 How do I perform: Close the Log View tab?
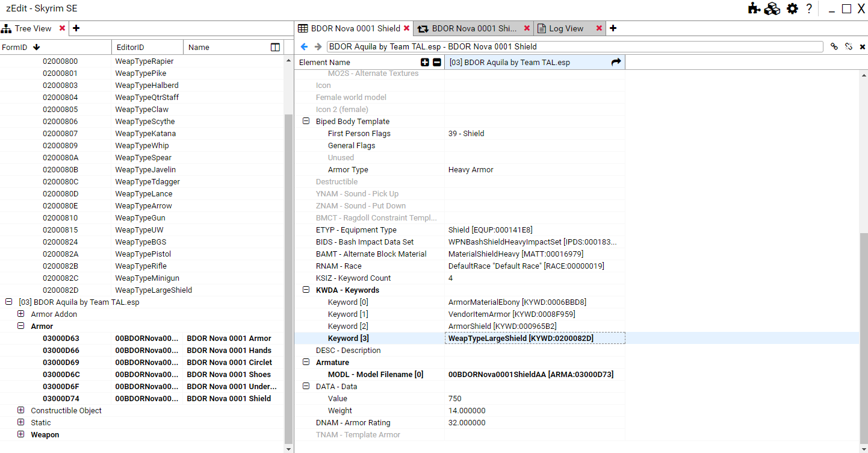(x=599, y=28)
